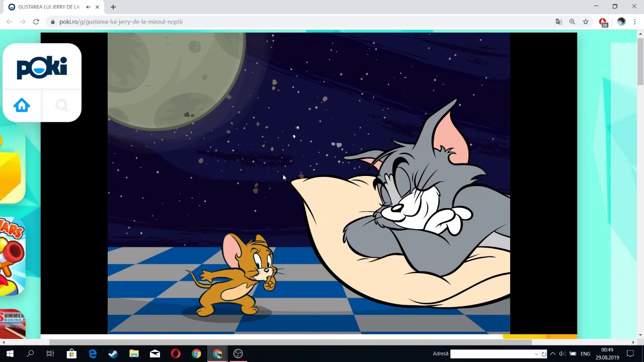Open the Poki search magnifier
The height and width of the screenshot is (362, 644).
tap(61, 105)
